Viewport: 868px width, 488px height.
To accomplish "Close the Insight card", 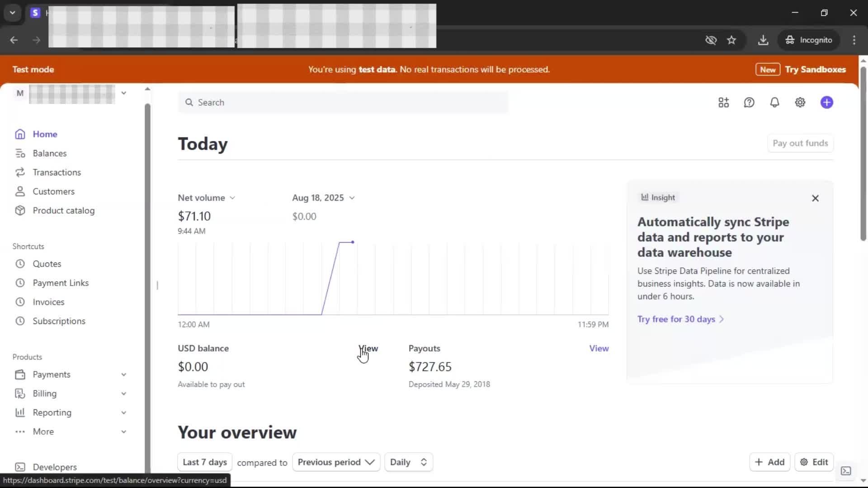I will [x=815, y=198].
